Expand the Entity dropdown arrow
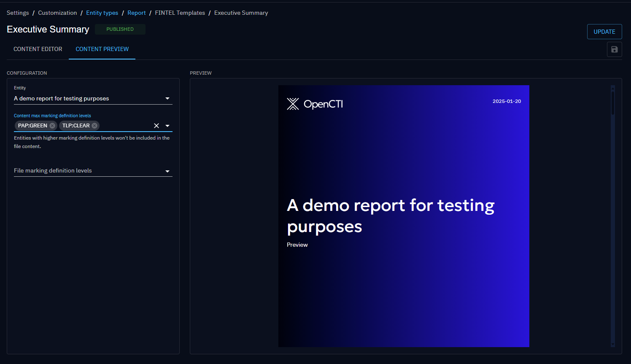 [167, 99]
